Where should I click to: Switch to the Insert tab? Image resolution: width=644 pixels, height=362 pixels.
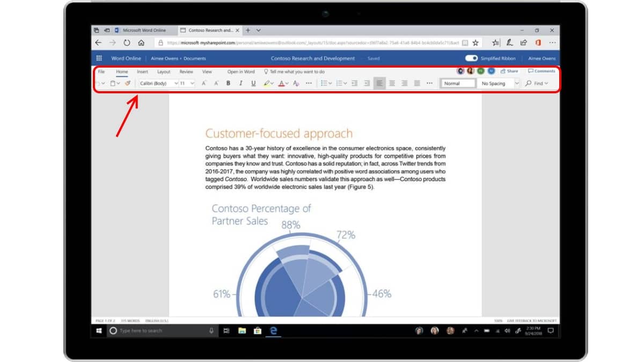tap(142, 71)
